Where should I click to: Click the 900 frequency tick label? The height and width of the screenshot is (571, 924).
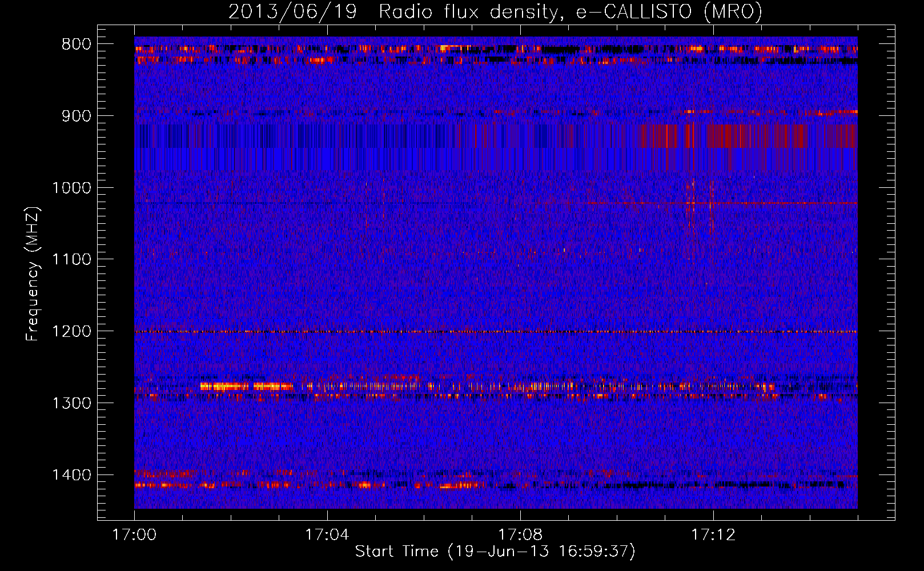[x=77, y=116]
